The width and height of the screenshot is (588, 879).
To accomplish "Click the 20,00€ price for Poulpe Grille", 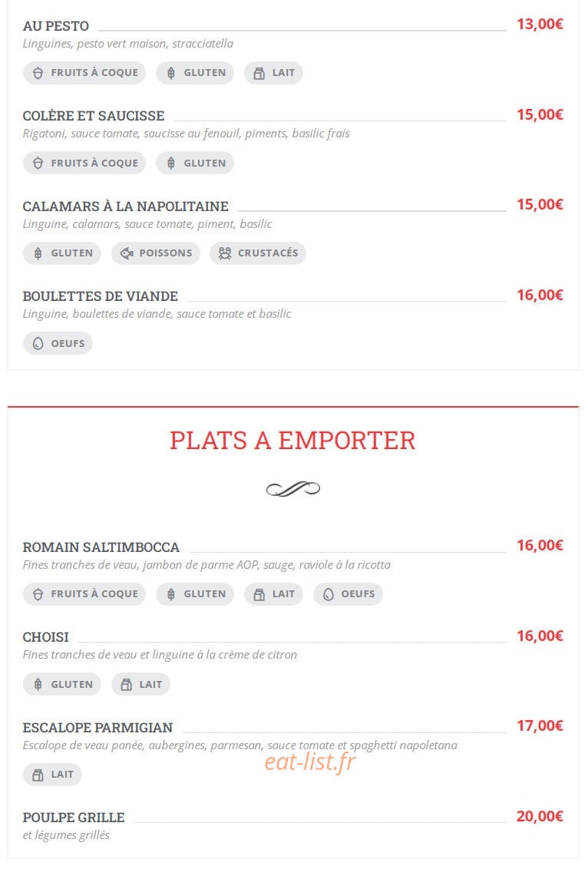I will (x=540, y=816).
